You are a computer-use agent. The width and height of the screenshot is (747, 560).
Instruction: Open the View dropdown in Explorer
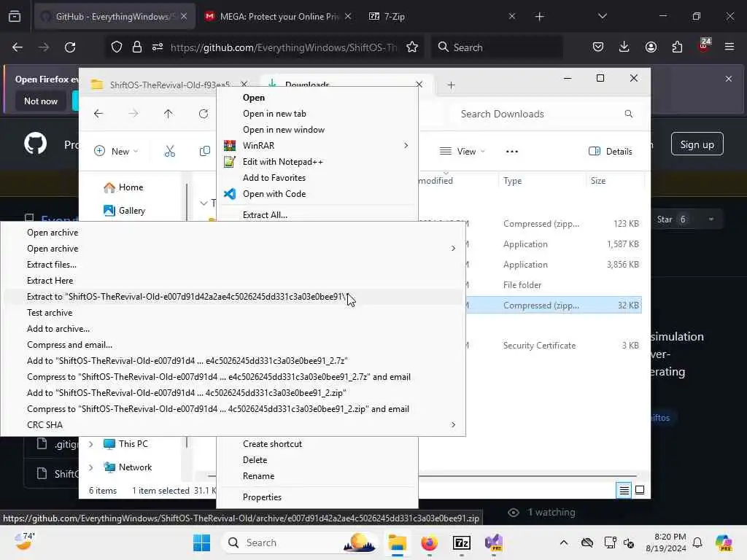(462, 152)
